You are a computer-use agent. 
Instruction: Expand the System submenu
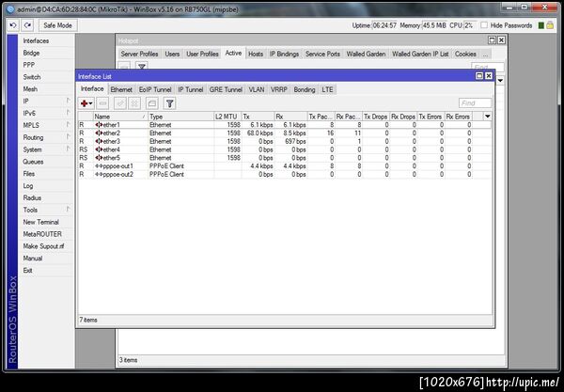point(68,149)
